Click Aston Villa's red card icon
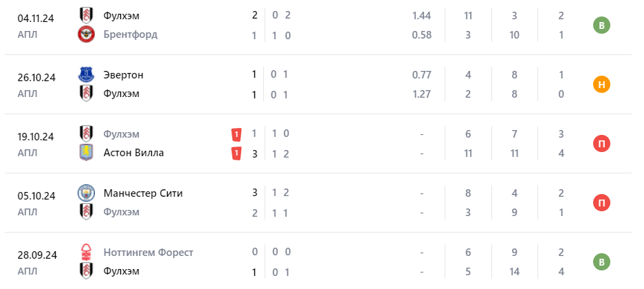This screenshot has height=289, width=644. click(236, 153)
